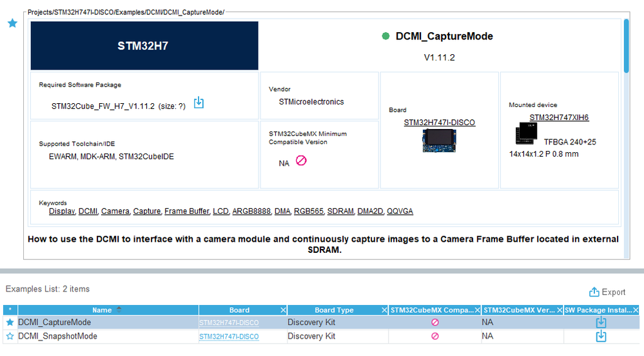Click the STM32H747XIH6 chip package image
644x356 pixels.
[x=527, y=133]
